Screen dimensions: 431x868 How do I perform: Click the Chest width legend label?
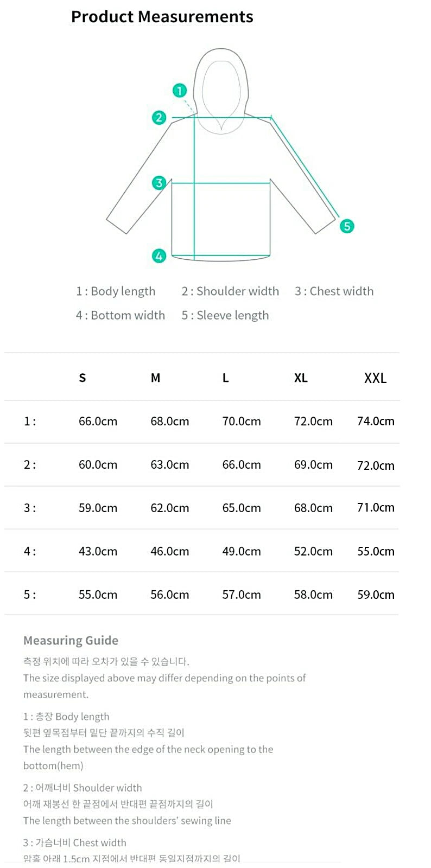334,291
